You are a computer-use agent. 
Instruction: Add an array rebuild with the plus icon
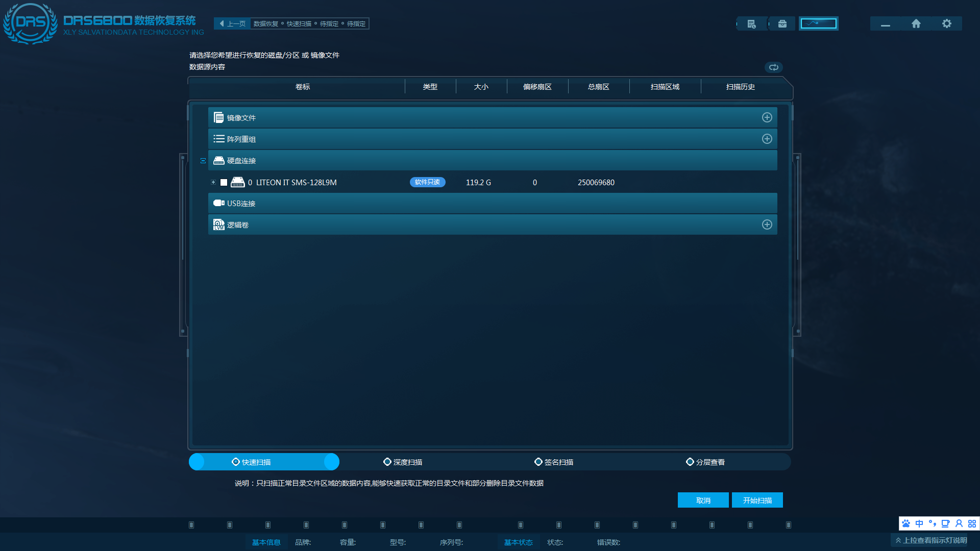tap(767, 139)
